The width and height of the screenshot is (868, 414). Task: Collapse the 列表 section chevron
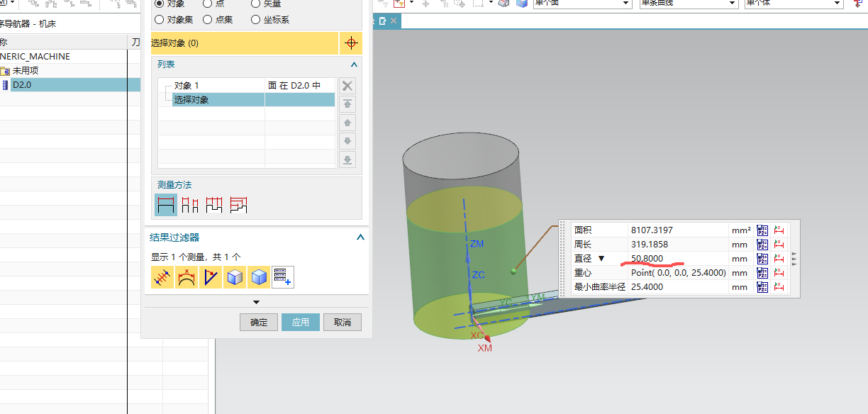coord(354,65)
